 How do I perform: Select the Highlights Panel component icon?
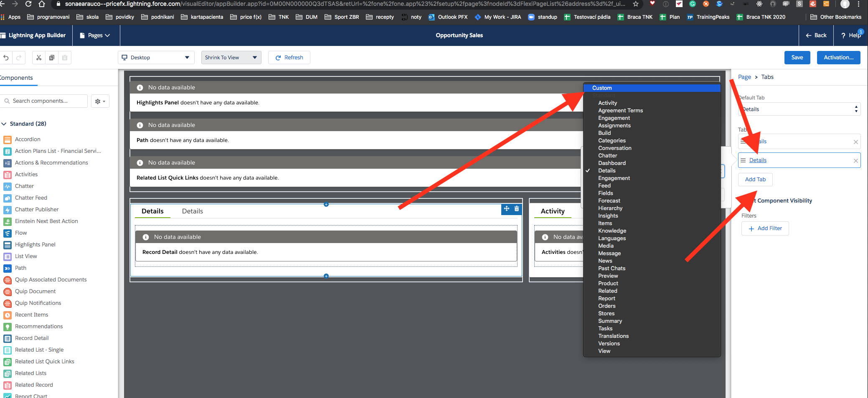8,245
